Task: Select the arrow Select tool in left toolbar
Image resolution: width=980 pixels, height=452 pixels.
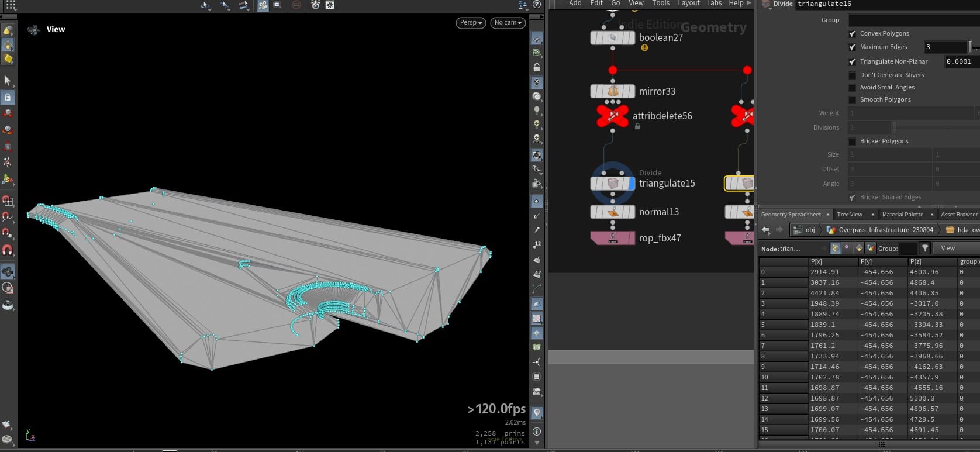Action: (8, 80)
